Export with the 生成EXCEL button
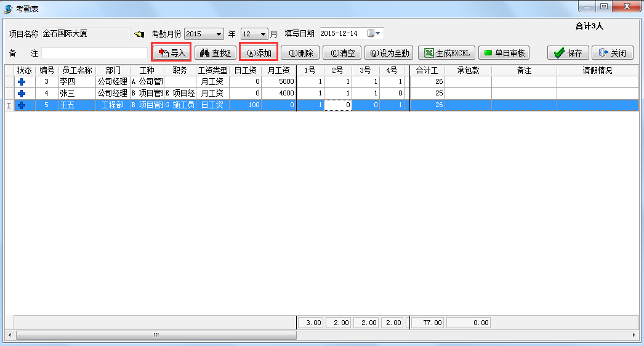The image size is (644, 346). coord(447,53)
